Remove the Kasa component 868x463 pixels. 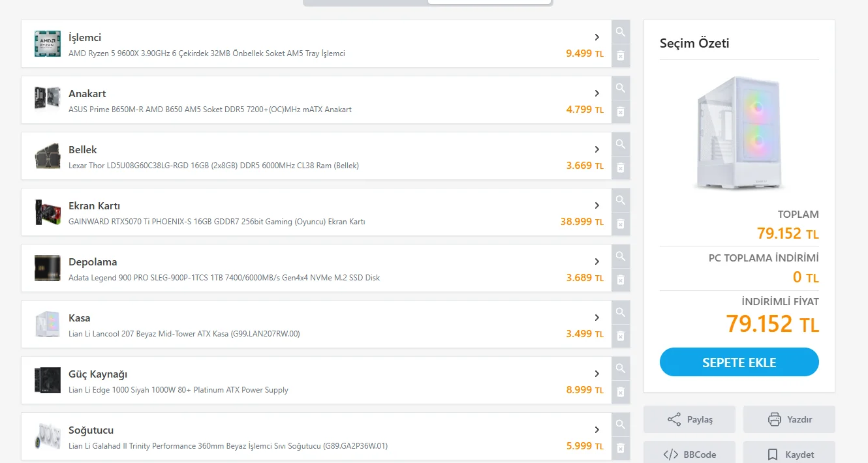(x=621, y=336)
